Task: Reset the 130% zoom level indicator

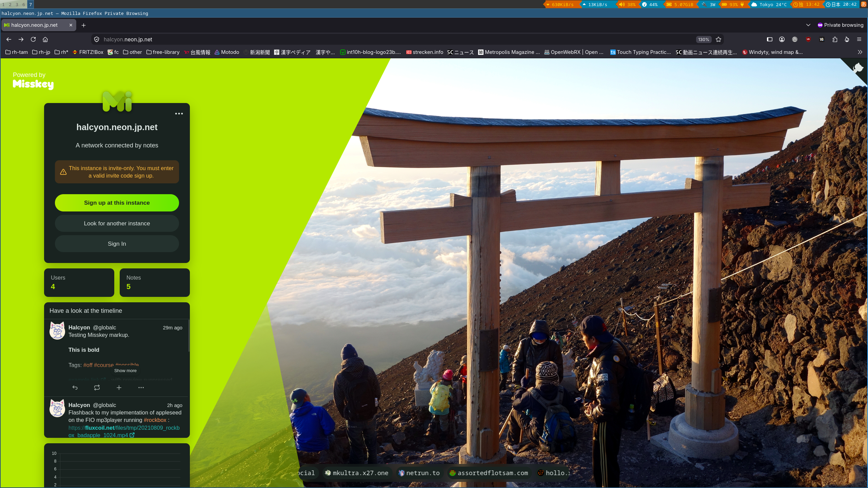Action: pos(704,39)
